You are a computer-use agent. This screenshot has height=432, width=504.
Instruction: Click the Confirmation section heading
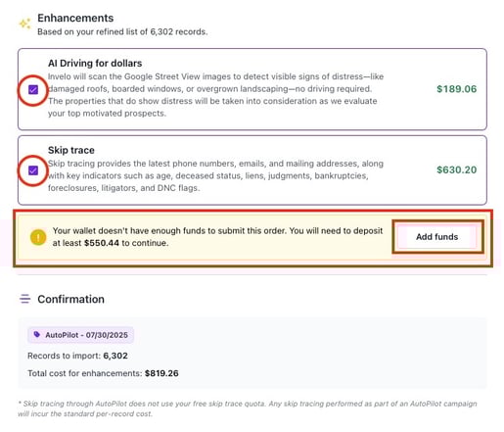click(x=70, y=299)
